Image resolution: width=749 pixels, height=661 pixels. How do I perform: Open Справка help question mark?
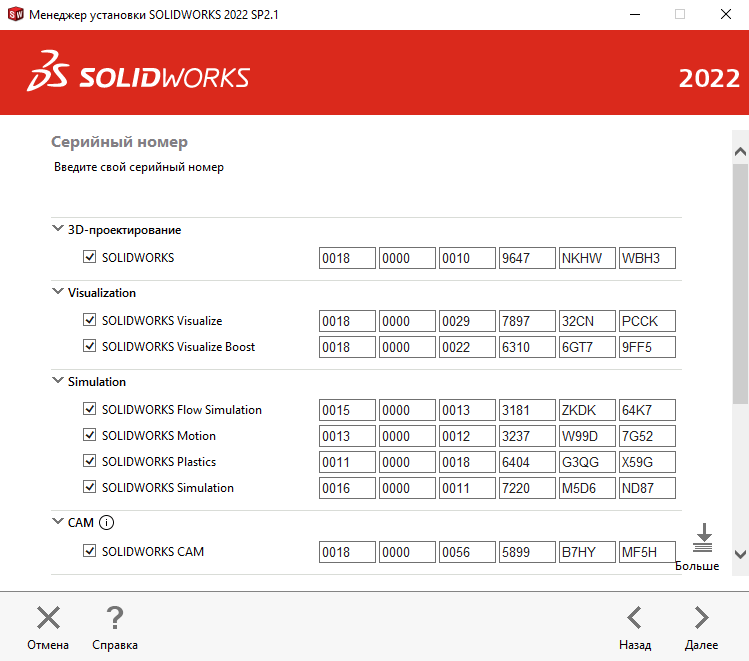pyautogui.click(x=115, y=618)
